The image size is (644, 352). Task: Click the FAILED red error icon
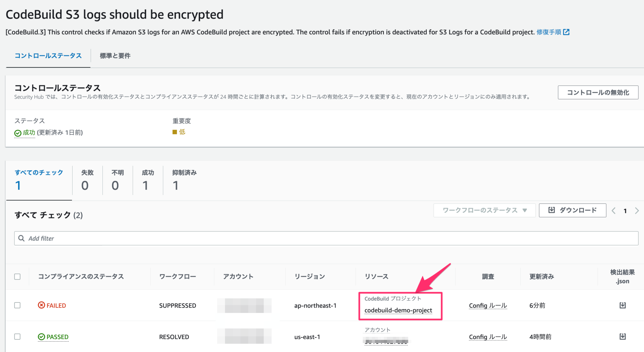(x=41, y=305)
